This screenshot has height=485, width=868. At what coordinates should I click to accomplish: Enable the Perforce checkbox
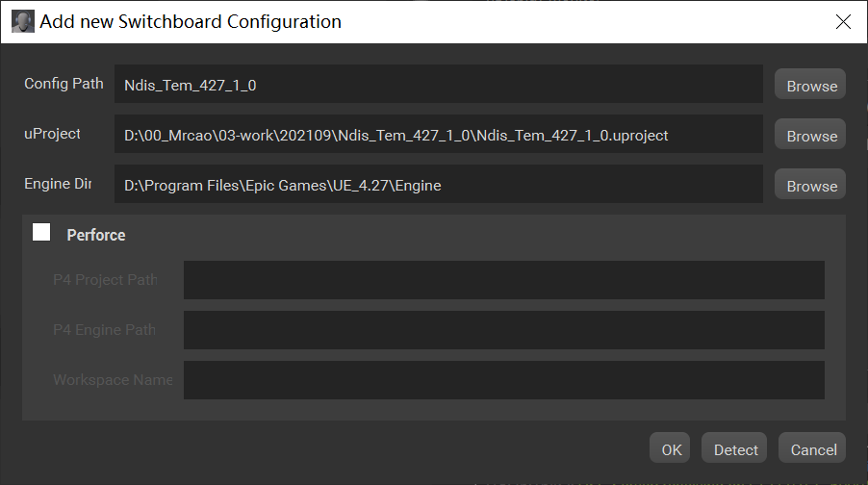[x=41, y=232]
